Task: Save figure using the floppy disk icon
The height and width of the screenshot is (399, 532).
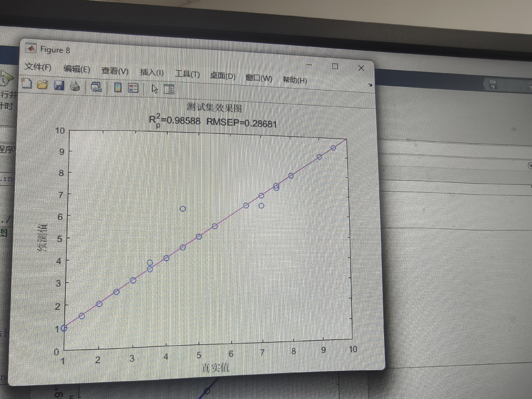Action: (59, 85)
